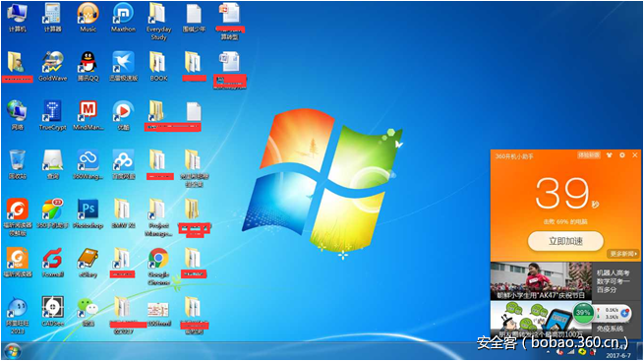Click the 立即加速 button in 360 popup
Viewport: 644px width, 361px height.
tap(565, 241)
